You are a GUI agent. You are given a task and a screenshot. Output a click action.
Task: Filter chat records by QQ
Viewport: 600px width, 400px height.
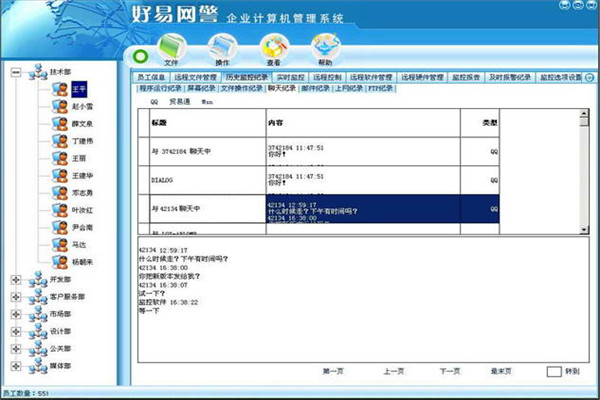coord(154,102)
